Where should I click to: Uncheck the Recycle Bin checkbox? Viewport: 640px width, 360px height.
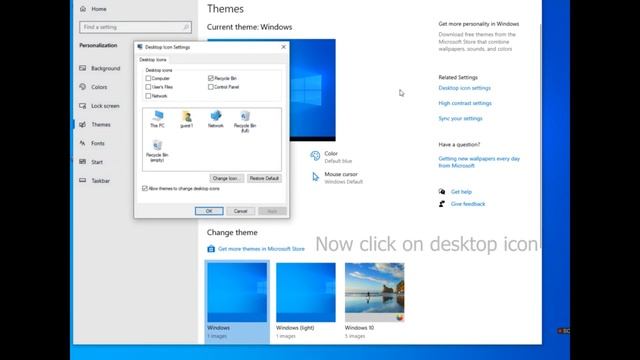coord(211,78)
